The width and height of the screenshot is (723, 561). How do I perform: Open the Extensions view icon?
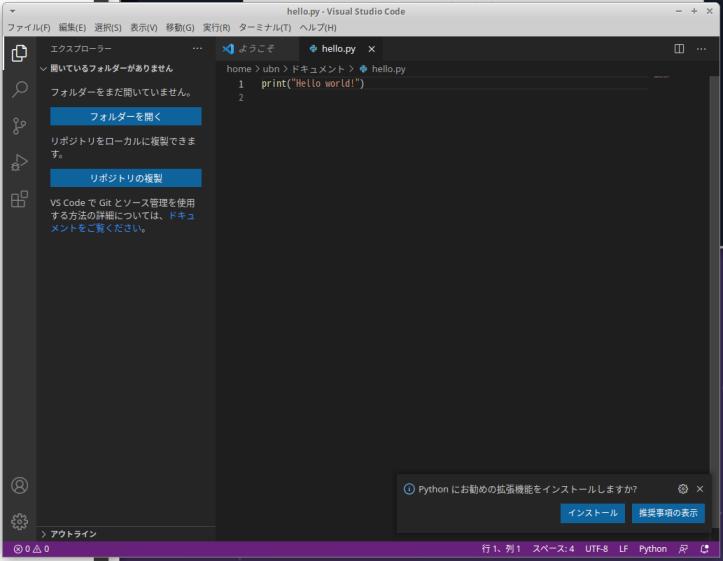(19, 199)
